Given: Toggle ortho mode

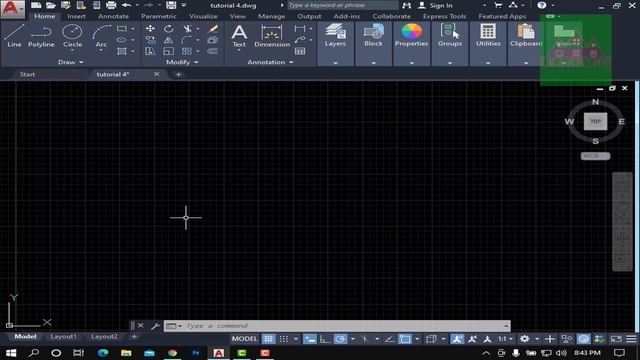Looking at the screenshot, I should tap(325, 339).
